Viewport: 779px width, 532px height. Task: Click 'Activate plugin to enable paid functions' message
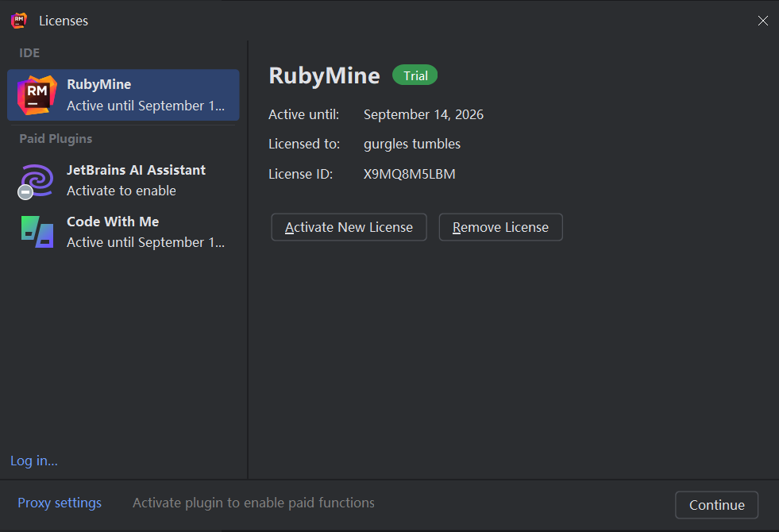253,503
